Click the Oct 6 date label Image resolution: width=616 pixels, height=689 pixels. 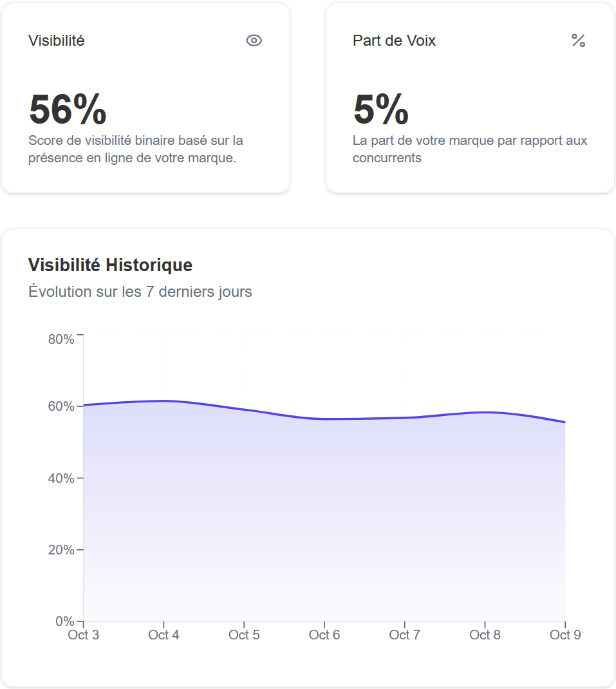click(x=324, y=635)
